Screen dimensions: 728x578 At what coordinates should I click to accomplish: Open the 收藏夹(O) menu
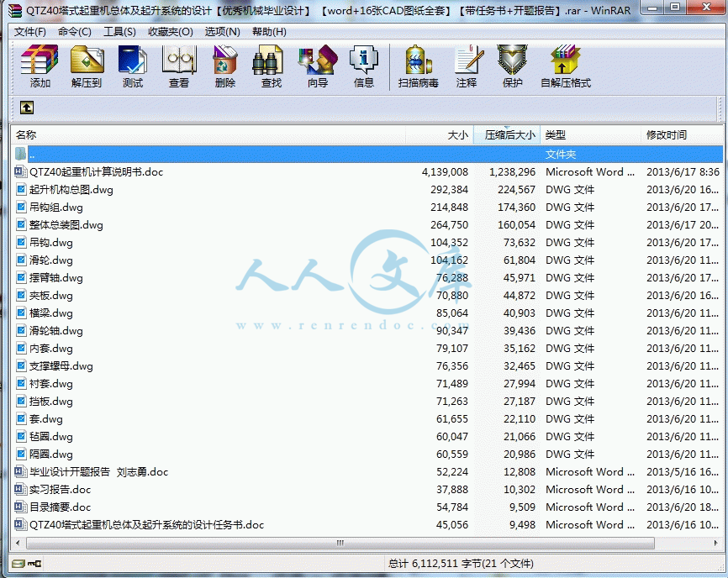171,32
